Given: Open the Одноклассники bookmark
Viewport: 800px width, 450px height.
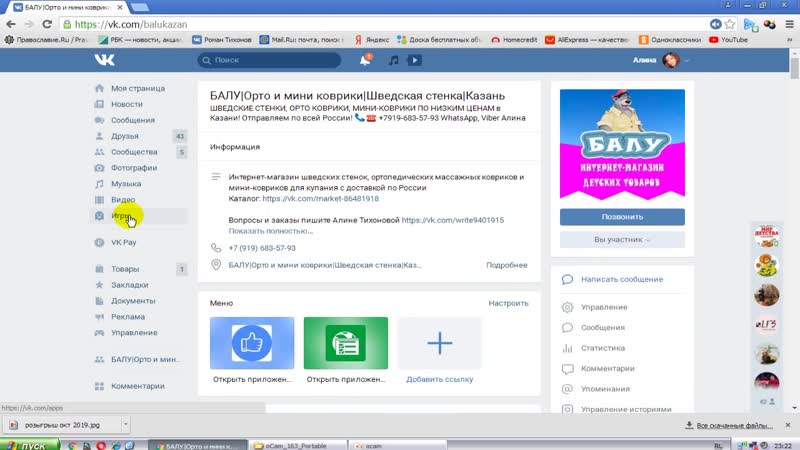Looking at the screenshot, I should click(670, 39).
